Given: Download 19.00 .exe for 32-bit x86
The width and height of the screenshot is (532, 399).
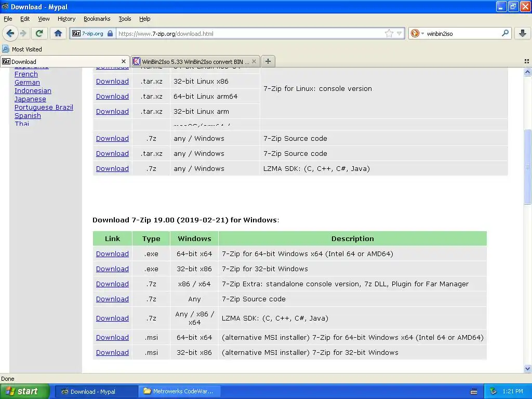Looking at the screenshot, I should (112, 269).
